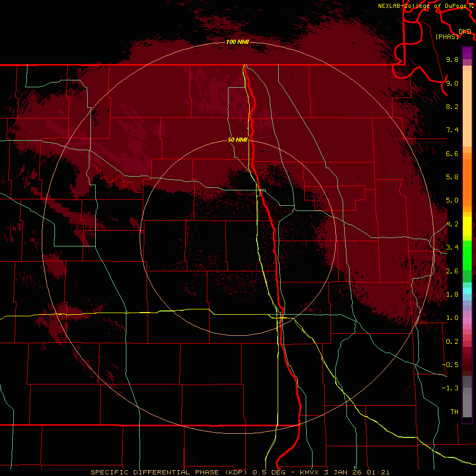The image size is (476, 476).
Task: Click the "100 NMI" range ring label
Action: pos(237,42)
